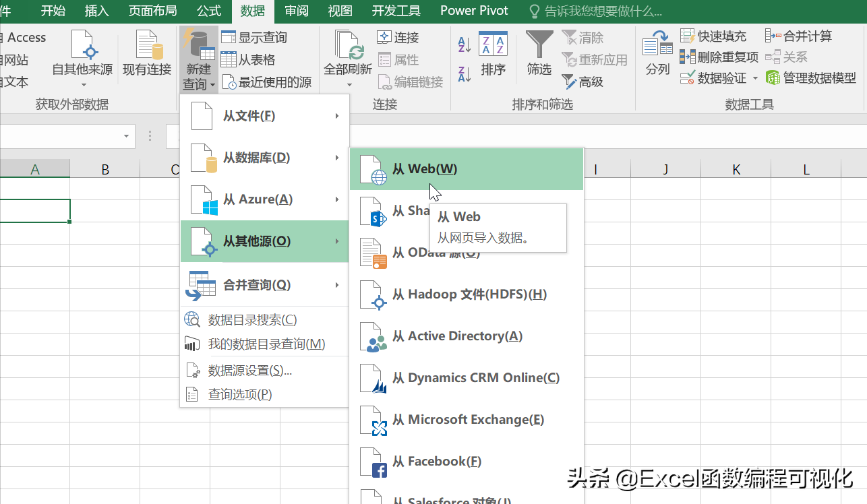Switch to the 开始 ribbon tab
The height and width of the screenshot is (504, 867).
53,11
